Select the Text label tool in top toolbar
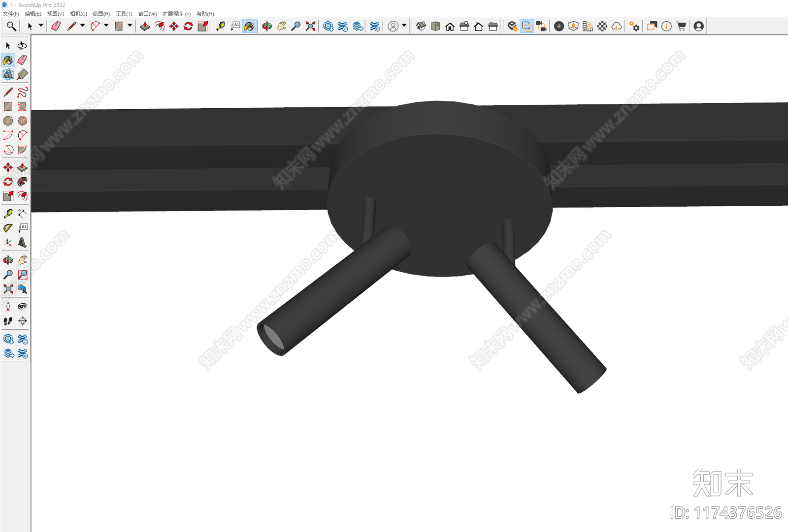Image resolution: width=788 pixels, height=532 pixels. coord(235,26)
